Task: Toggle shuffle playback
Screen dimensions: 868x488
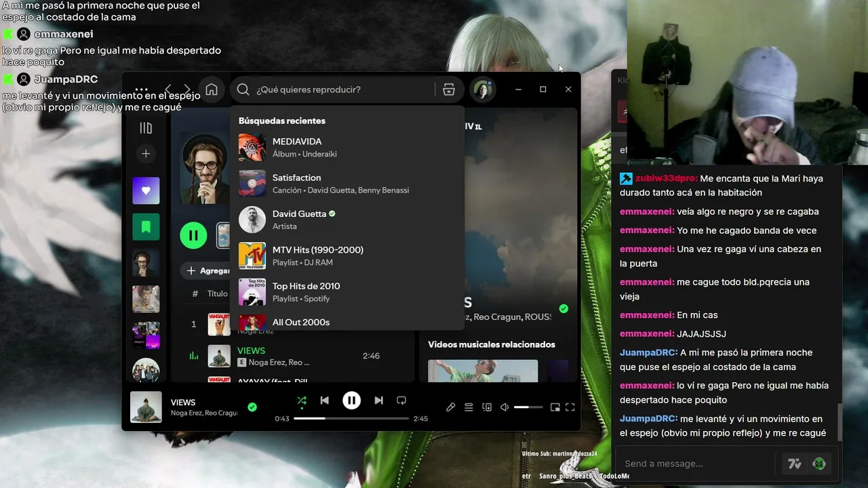Action: 302,401
